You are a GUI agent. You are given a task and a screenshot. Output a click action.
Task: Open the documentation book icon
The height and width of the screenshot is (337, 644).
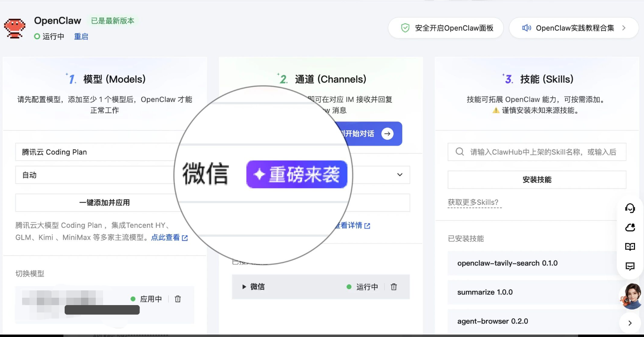630,247
